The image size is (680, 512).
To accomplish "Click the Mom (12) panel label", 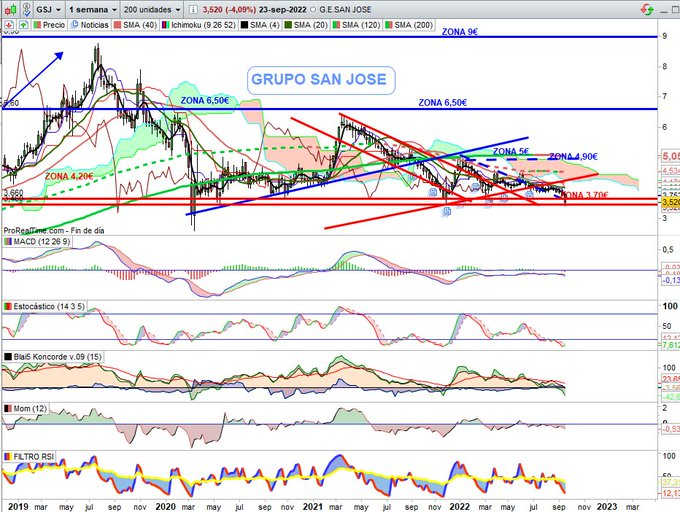I will [x=26, y=408].
